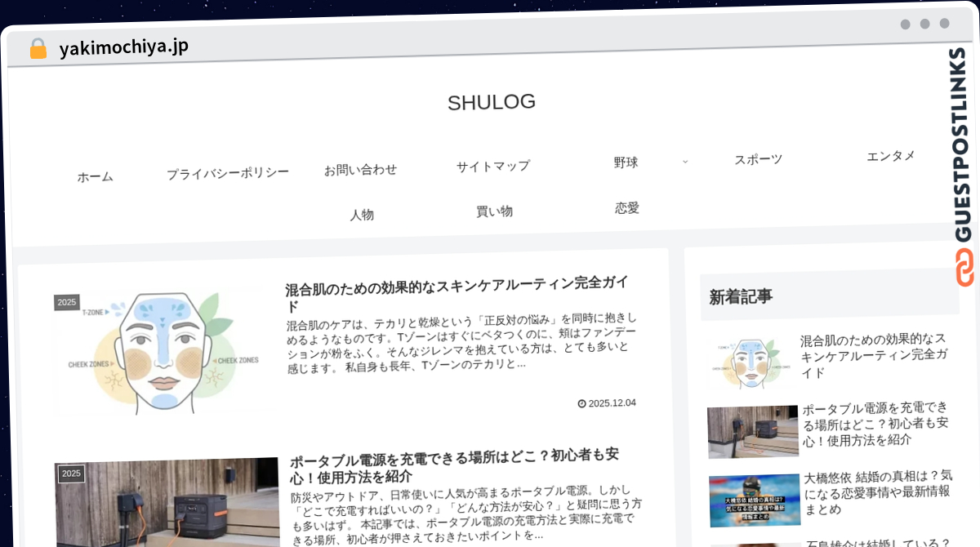
Task: Go to ホーム menu item
Action: 95,176
